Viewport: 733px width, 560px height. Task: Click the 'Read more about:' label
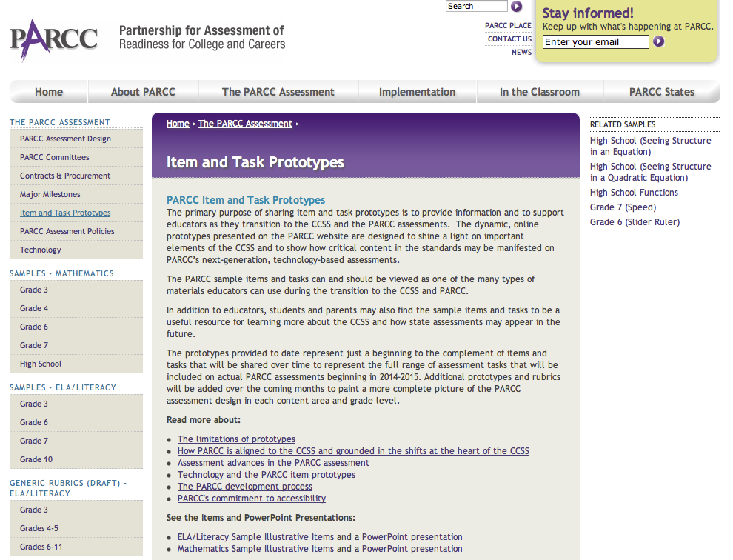click(x=204, y=420)
